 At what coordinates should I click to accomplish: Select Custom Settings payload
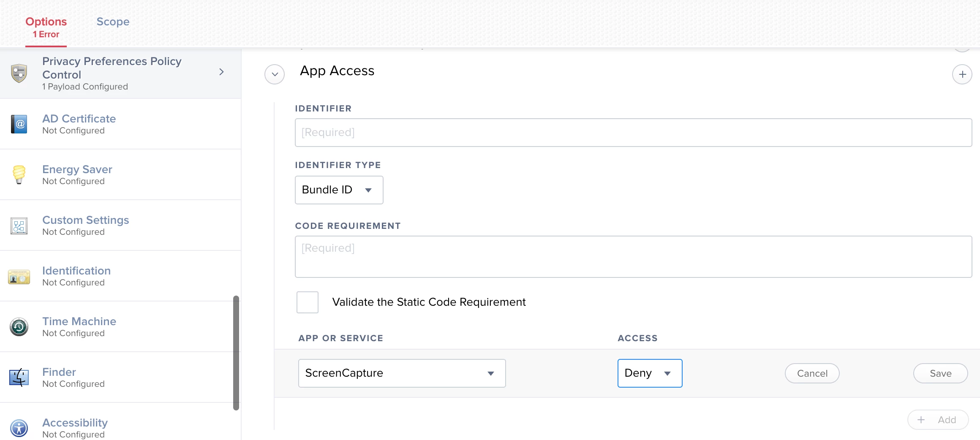(x=121, y=225)
